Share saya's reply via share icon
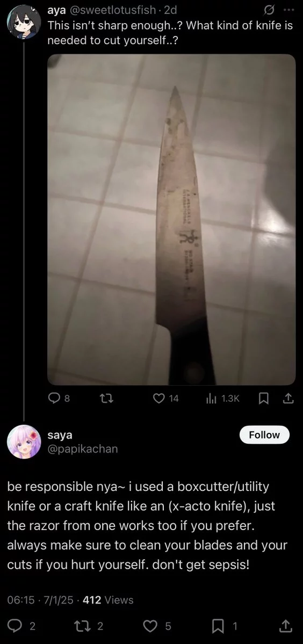The height and width of the screenshot is (644, 303). [x=285, y=626]
